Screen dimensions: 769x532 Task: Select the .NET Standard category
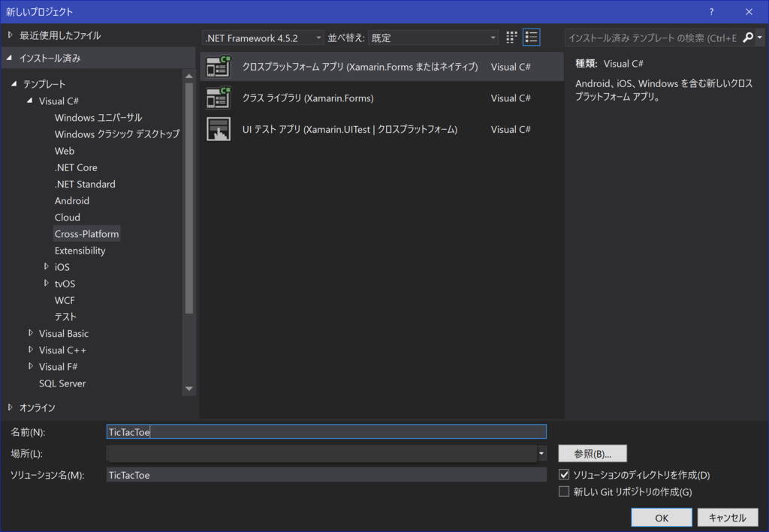click(85, 184)
